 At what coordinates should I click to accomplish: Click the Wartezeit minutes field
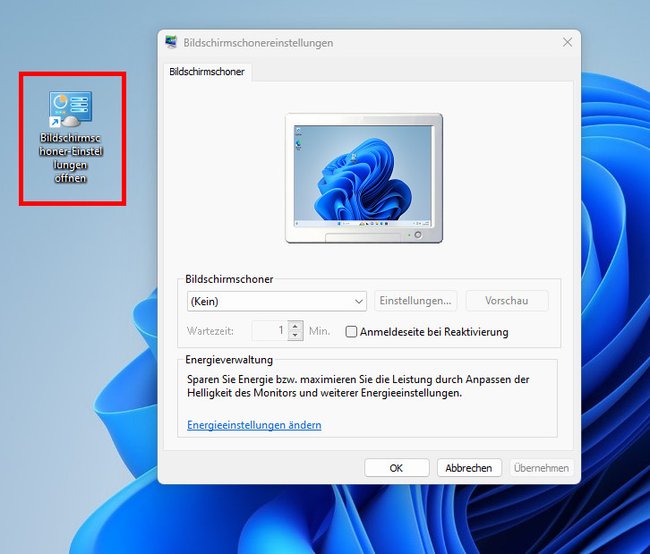click(270, 330)
